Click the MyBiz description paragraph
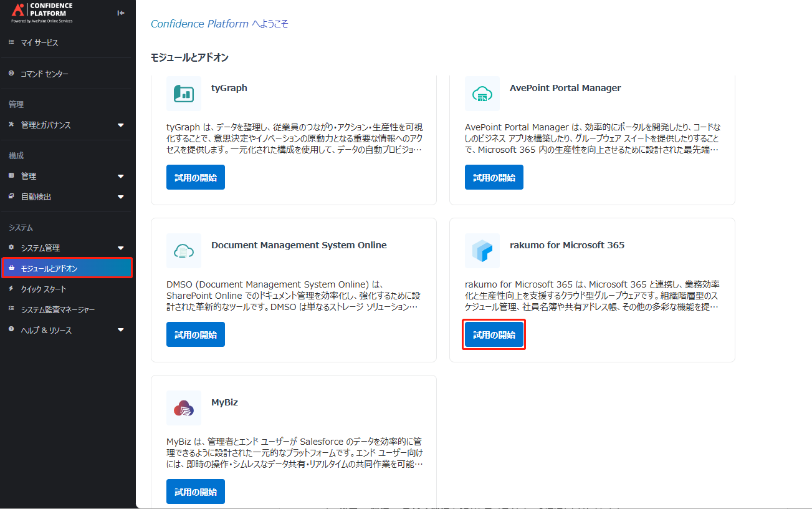The image size is (812, 509). [294, 453]
